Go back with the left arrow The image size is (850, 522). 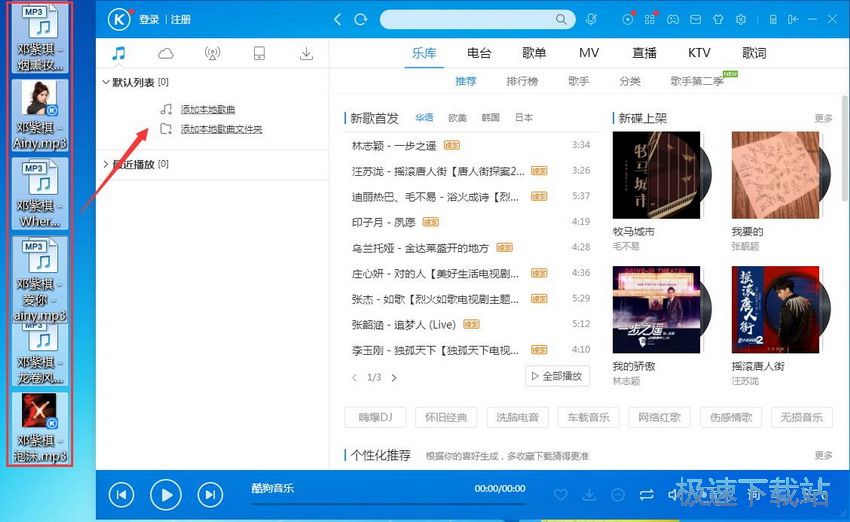(338, 20)
